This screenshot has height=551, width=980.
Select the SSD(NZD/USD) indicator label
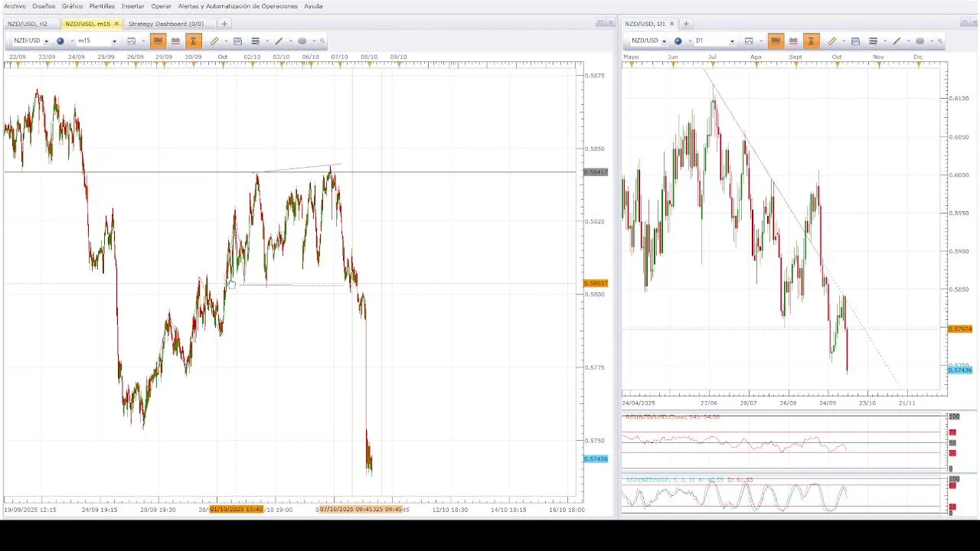[689, 480]
